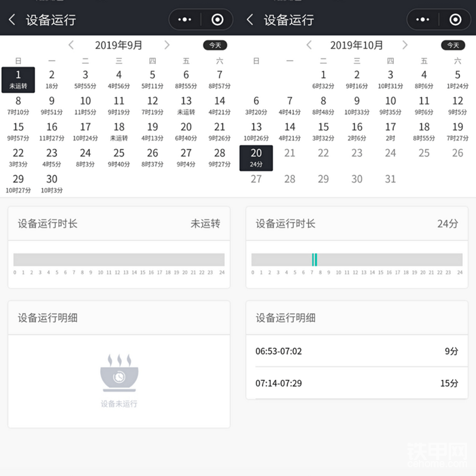Tap green run segment on October timeline
The height and width of the screenshot is (476, 476).
click(x=315, y=260)
